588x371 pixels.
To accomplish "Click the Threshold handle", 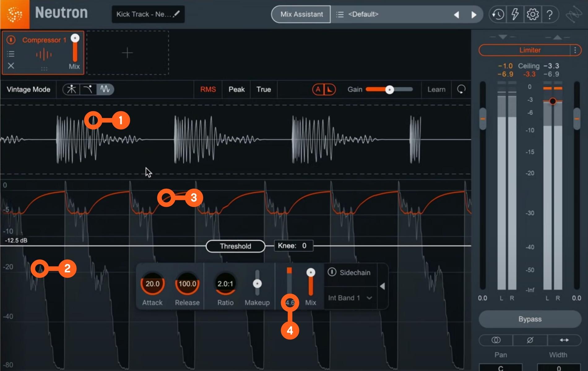I will (236, 246).
